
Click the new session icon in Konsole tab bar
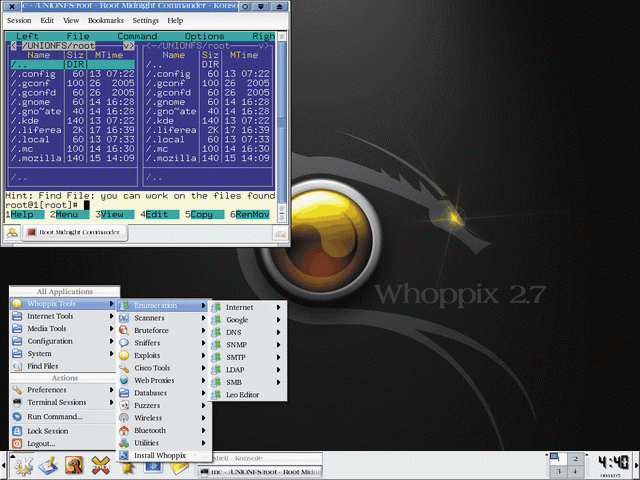[12, 233]
